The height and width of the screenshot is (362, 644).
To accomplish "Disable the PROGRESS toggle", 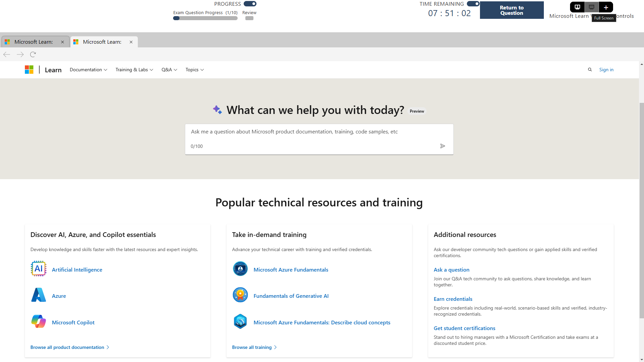I will 250,4.
